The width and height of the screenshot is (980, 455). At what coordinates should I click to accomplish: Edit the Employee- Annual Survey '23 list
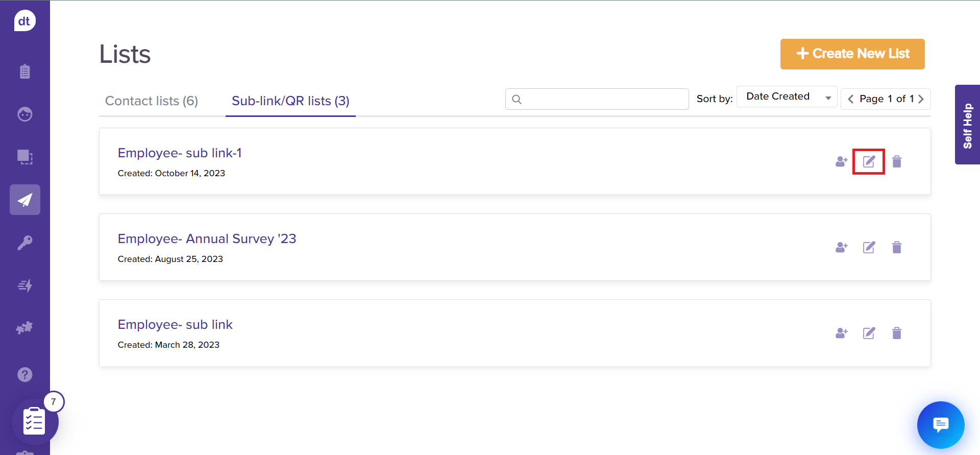[869, 248]
